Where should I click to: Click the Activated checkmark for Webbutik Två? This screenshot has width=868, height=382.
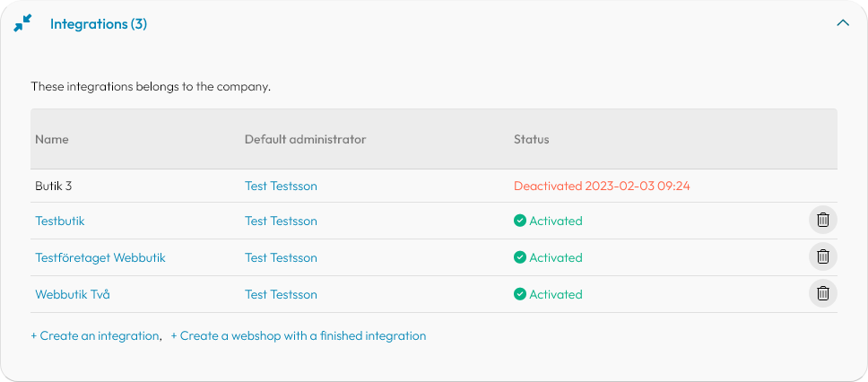coord(520,293)
